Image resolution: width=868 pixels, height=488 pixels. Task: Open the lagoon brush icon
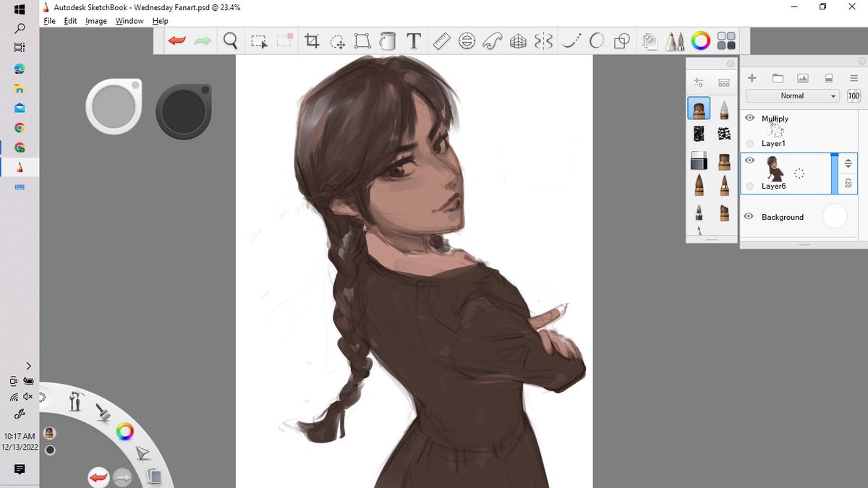coord(103,412)
